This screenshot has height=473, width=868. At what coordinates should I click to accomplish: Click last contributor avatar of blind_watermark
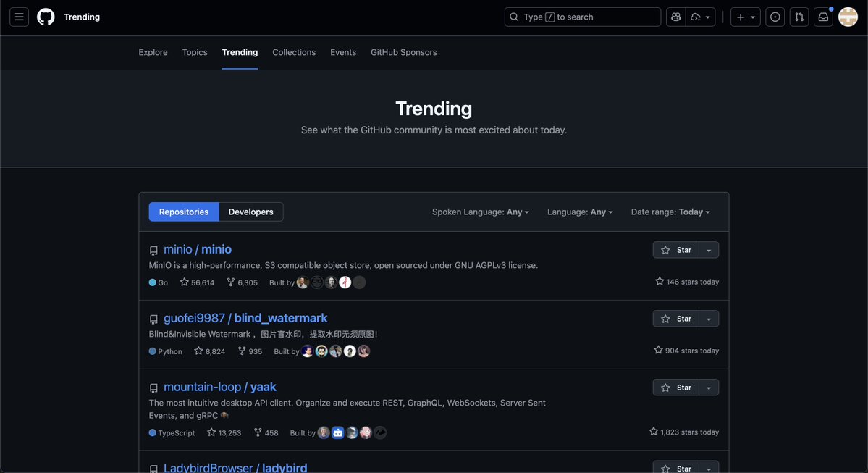363,351
